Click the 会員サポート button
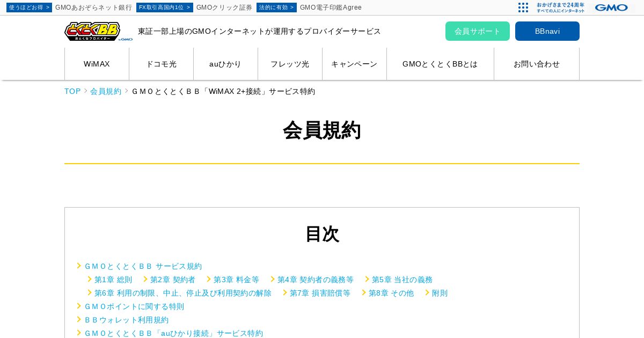 [x=478, y=31]
